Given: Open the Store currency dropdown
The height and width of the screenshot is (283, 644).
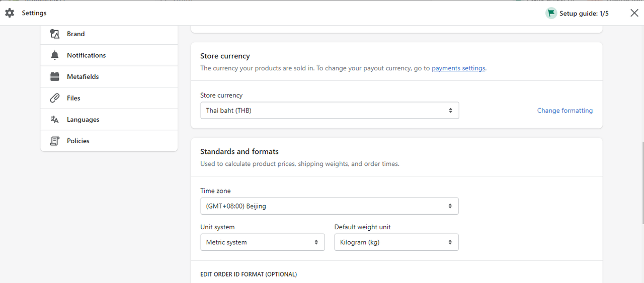Looking at the screenshot, I should point(330,111).
